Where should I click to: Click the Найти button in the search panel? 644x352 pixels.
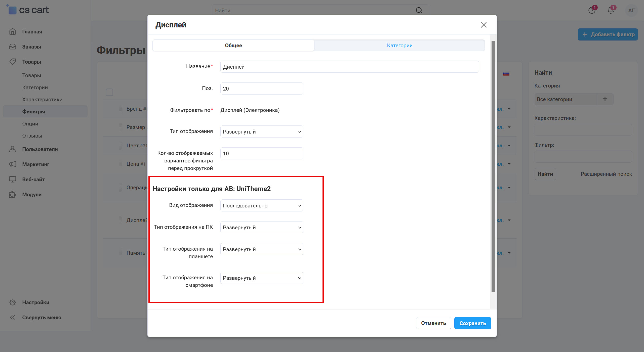coord(545,174)
